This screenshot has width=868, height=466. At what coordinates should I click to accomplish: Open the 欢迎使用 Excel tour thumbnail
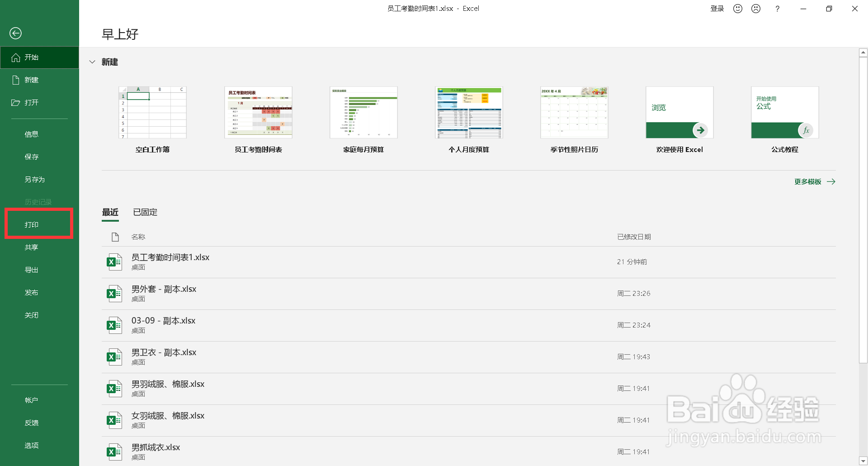pyautogui.click(x=679, y=113)
